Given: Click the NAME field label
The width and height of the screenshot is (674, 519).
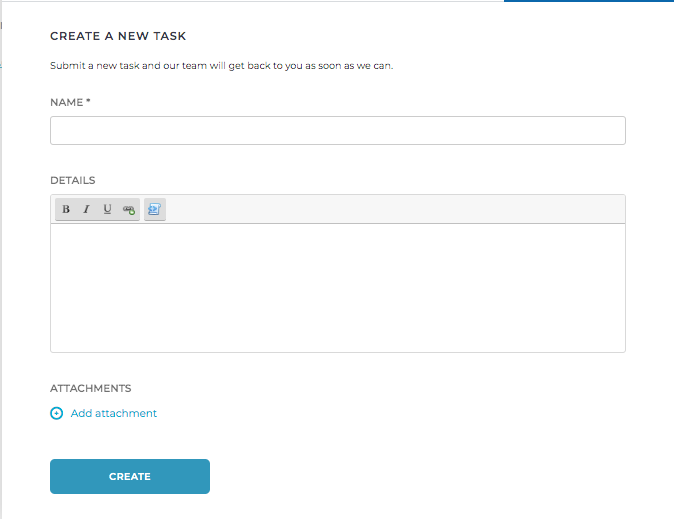Looking at the screenshot, I should tap(66, 102).
